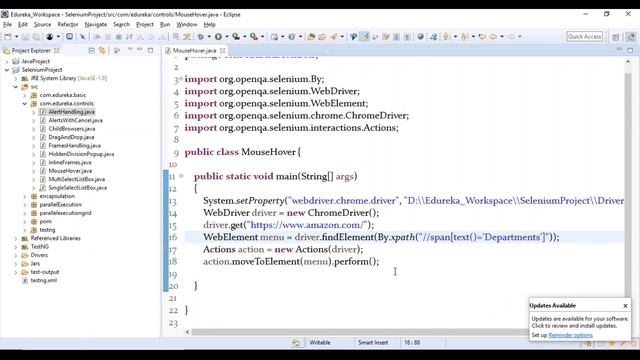
Task: Click the External Tools run icon
Action: 253,37
